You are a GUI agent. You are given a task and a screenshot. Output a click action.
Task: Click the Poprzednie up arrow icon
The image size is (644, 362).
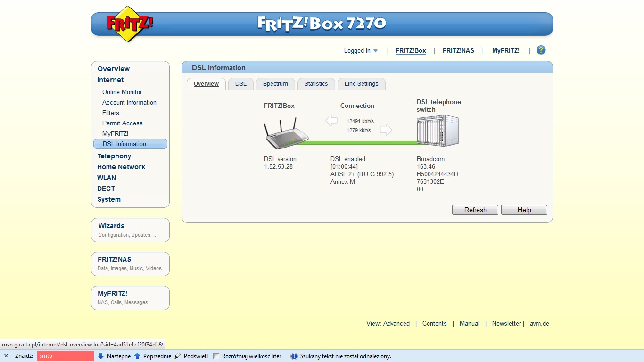click(x=138, y=356)
